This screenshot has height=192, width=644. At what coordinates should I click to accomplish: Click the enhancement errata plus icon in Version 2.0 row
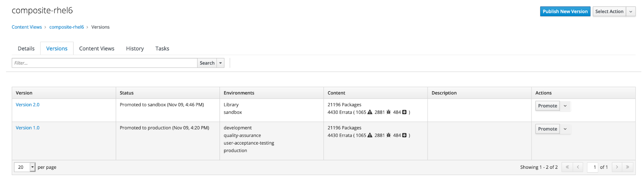pyautogui.click(x=404, y=112)
